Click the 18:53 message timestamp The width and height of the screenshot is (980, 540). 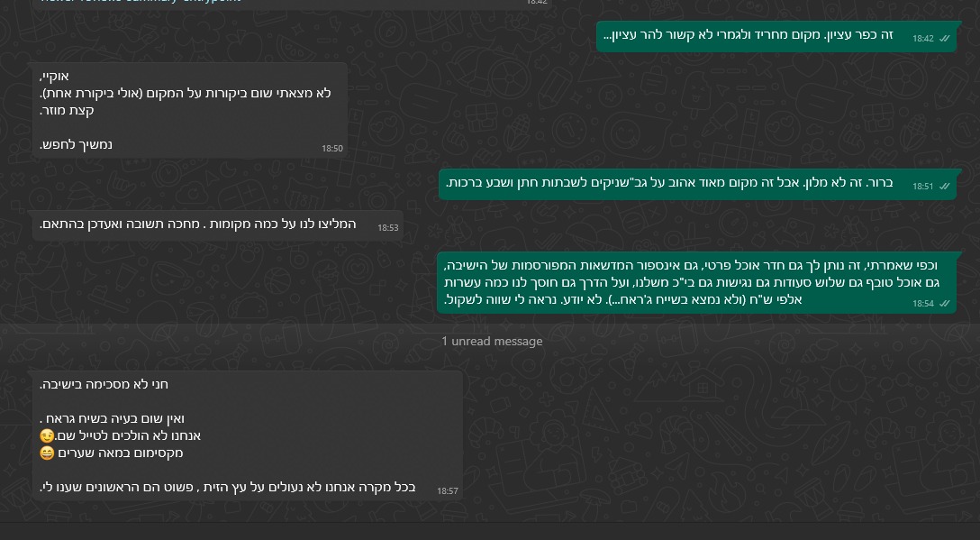coord(387,228)
